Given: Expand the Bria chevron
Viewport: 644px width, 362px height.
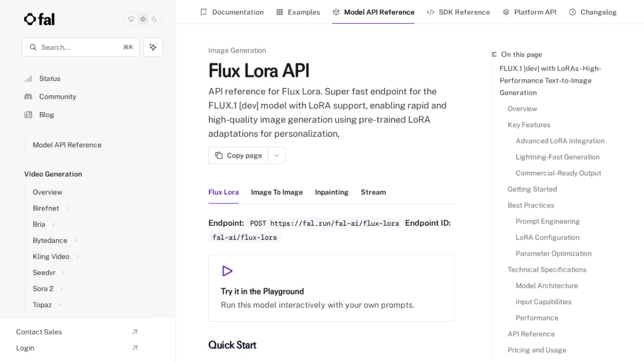Looking at the screenshot, I should pyautogui.click(x=53, y=224).
